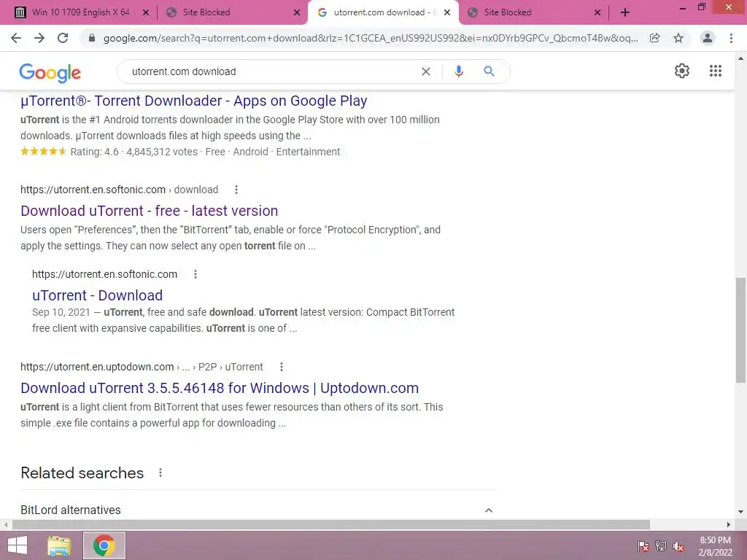This screenshot has width=747, height=560.
Task: View site info via address bar padlock
Action: click(x=92, y=38)
